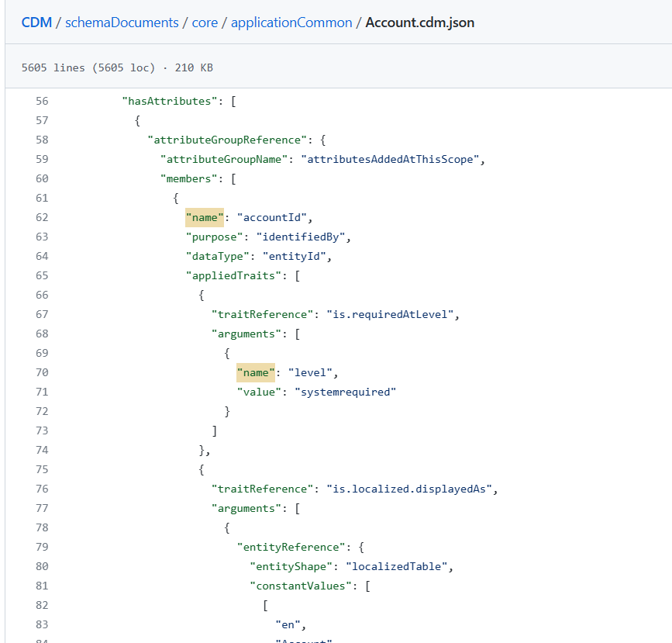672x643 pixels.
Task: Click the "accountId" value on line 62
Action: coord(271,217)
